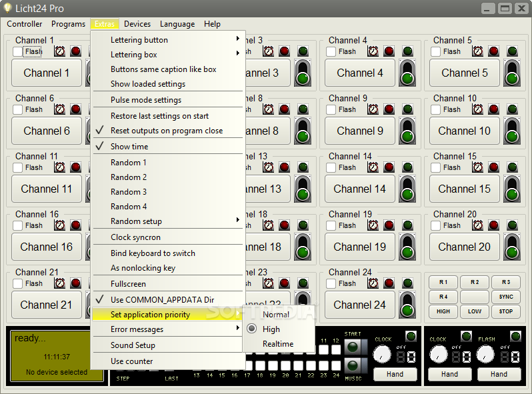Enable Flash checkbox for Channel 20

pos(435,226)
